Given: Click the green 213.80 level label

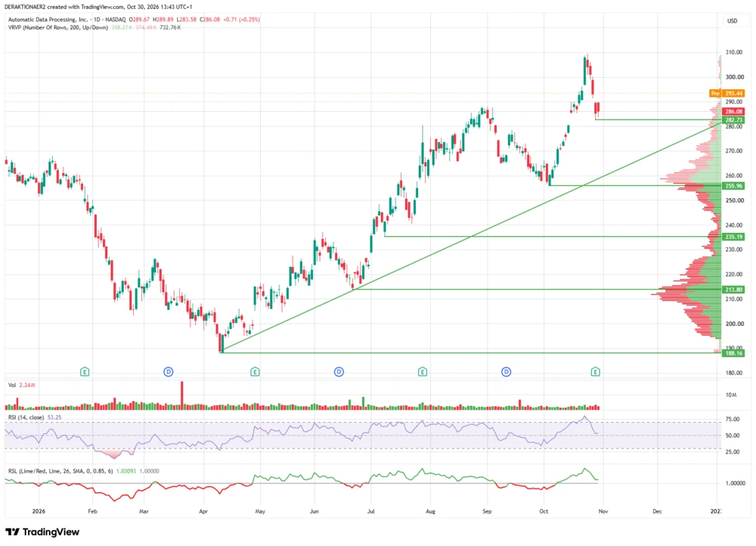Looking at the screenshot, I should tap(733, 290).
